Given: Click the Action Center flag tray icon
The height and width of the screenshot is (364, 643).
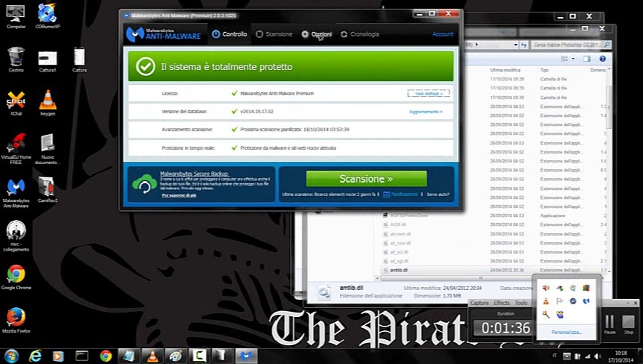Looking at the screenshot, I should point(560,301).
